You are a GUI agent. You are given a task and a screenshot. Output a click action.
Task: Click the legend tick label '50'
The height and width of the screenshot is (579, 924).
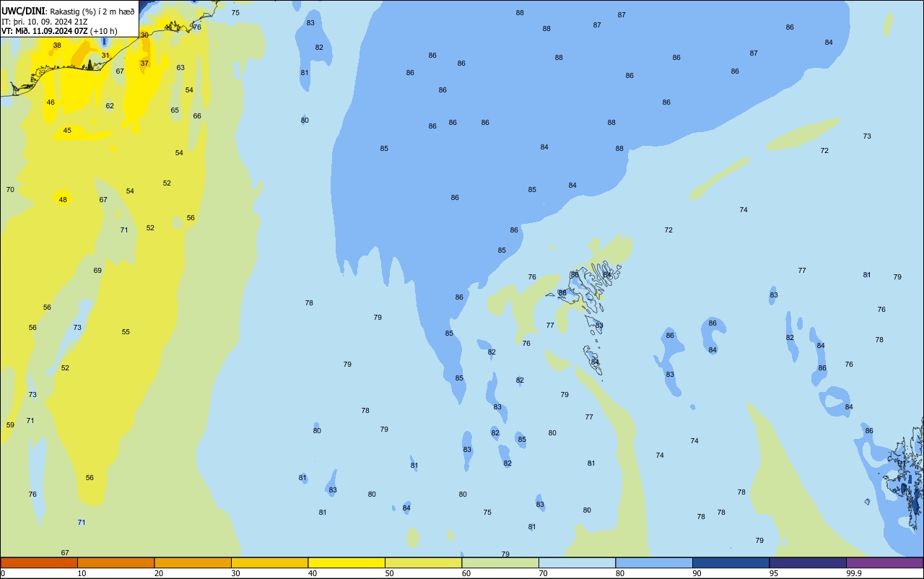coord(389,573)
